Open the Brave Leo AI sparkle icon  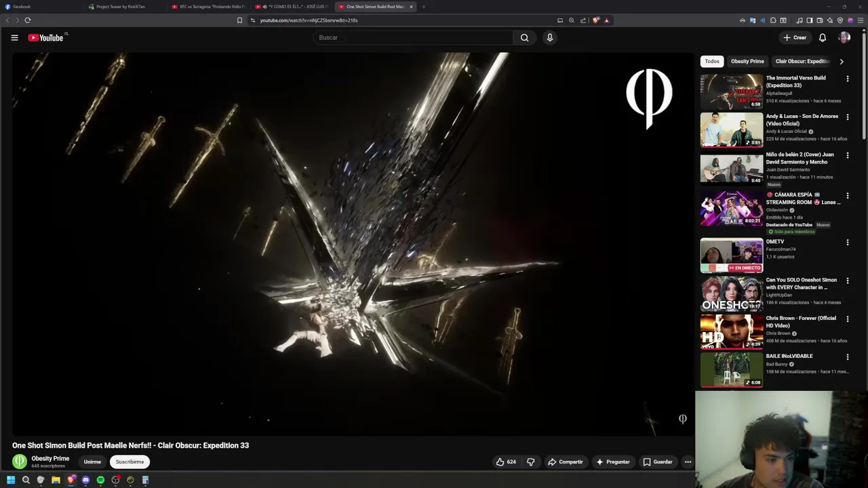[830, 20]
